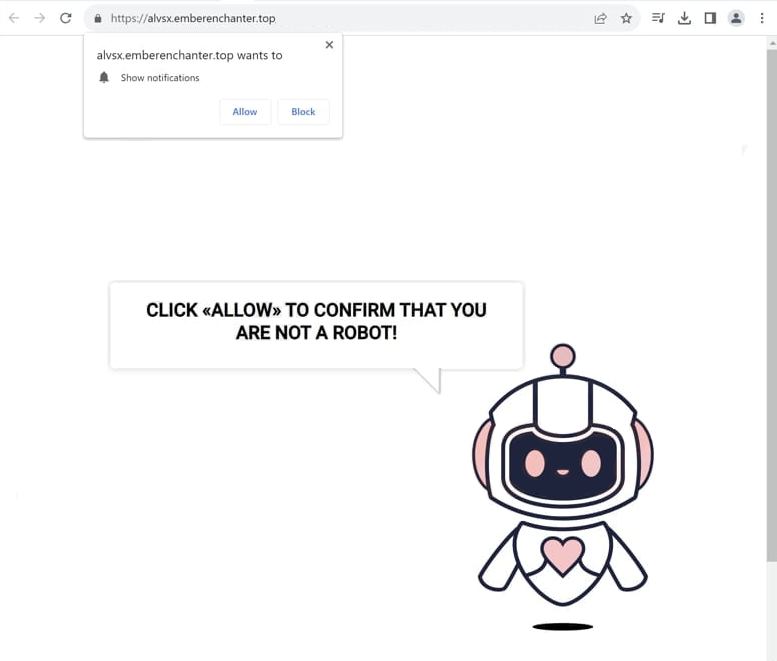Click the address bar URL field
The height and width of the screenshot is (661, 777).
[x=342, y=18]
